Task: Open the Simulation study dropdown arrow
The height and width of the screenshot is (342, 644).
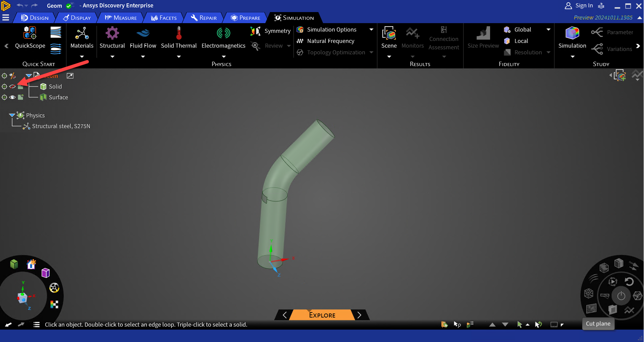Action: pyautogui.click(x=573, y=57)
